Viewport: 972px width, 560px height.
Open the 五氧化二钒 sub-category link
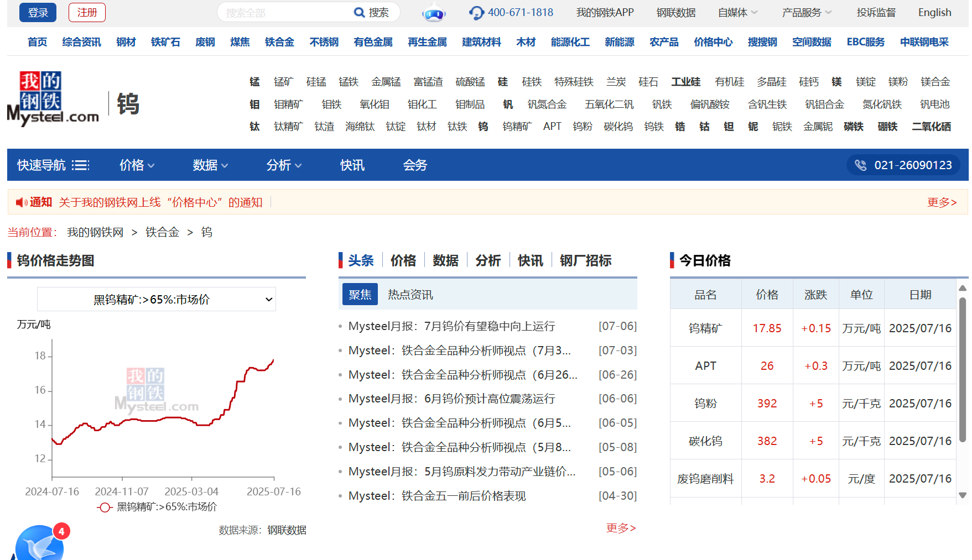[x=609, y=104]
